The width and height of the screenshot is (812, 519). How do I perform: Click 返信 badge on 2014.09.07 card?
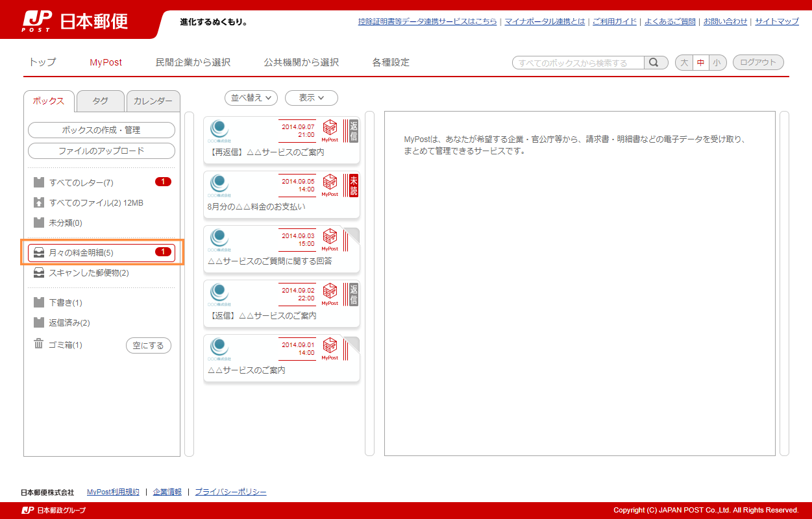click(x=353, y=130)
